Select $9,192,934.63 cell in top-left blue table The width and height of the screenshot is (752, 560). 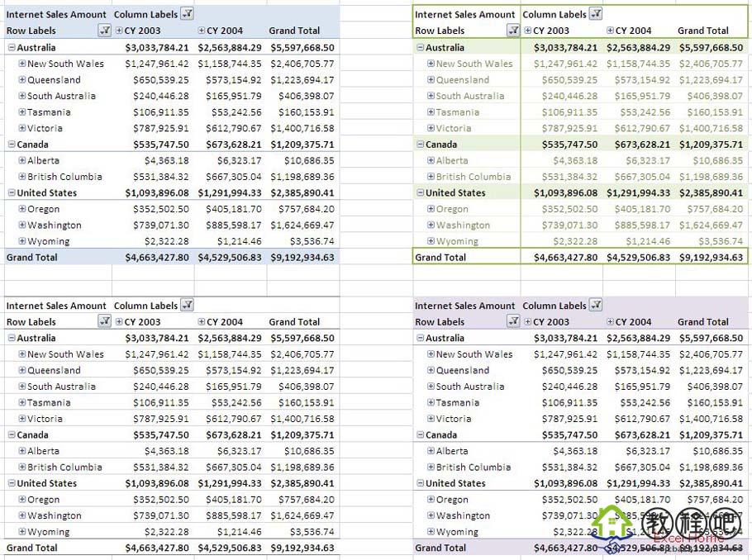click(302, 258)
